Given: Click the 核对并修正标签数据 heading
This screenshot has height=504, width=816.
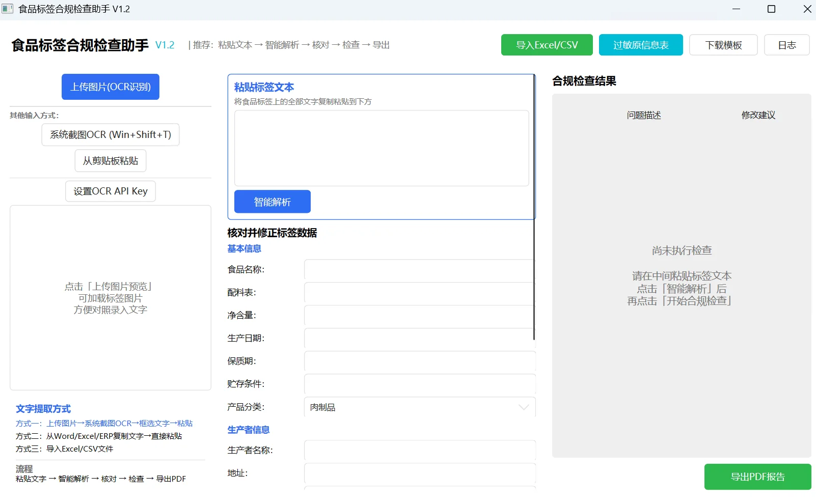Looking at the screenshot, I should coord(272,233).
